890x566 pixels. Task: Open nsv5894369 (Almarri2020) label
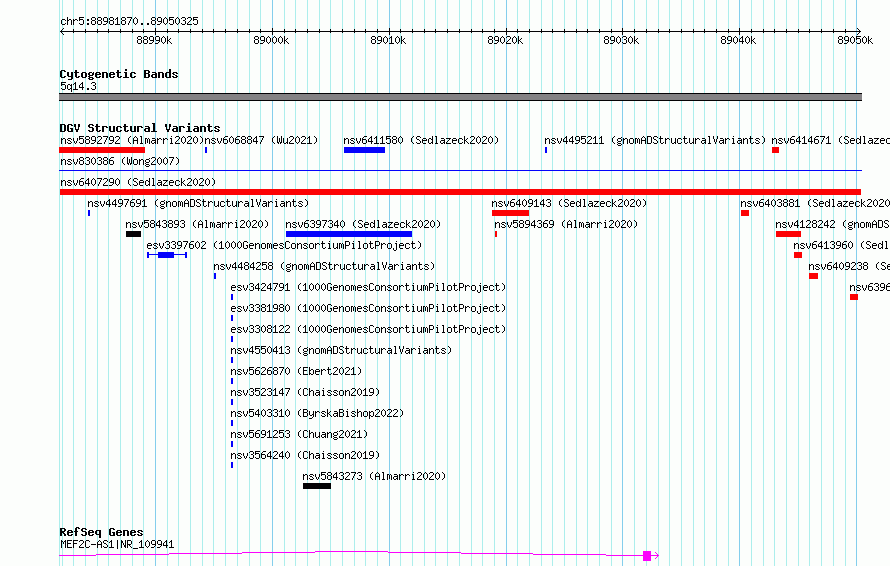[x=566, y=224]
